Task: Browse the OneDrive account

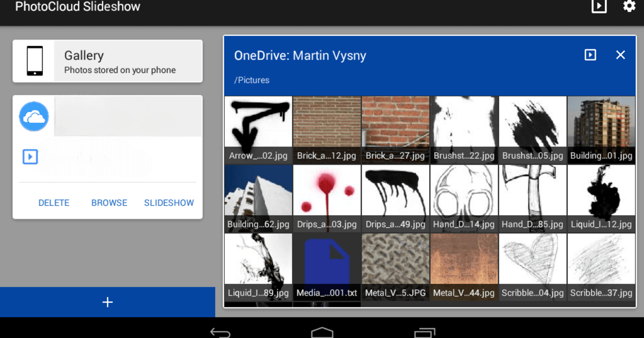Action: 109,203
